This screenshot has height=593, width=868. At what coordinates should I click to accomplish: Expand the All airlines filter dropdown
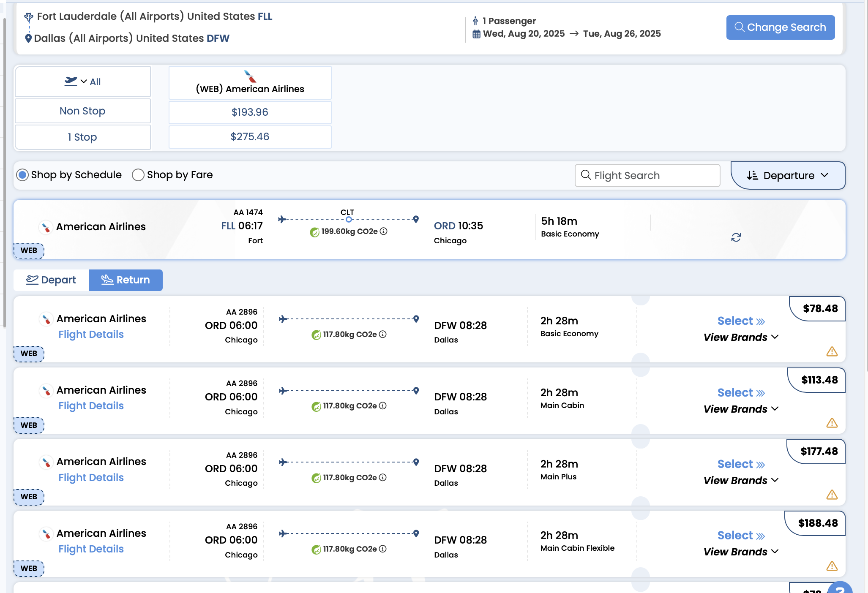click(x=83, y=82)
